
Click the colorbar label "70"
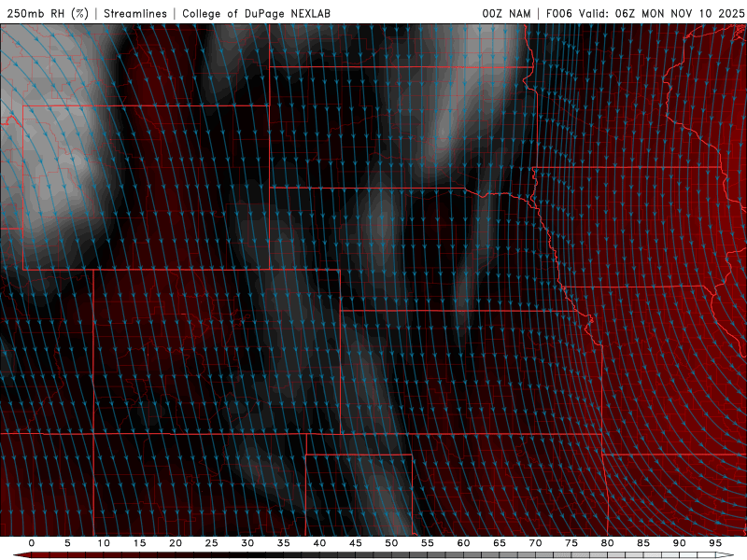pyautogui.click(x=535, y=543)
